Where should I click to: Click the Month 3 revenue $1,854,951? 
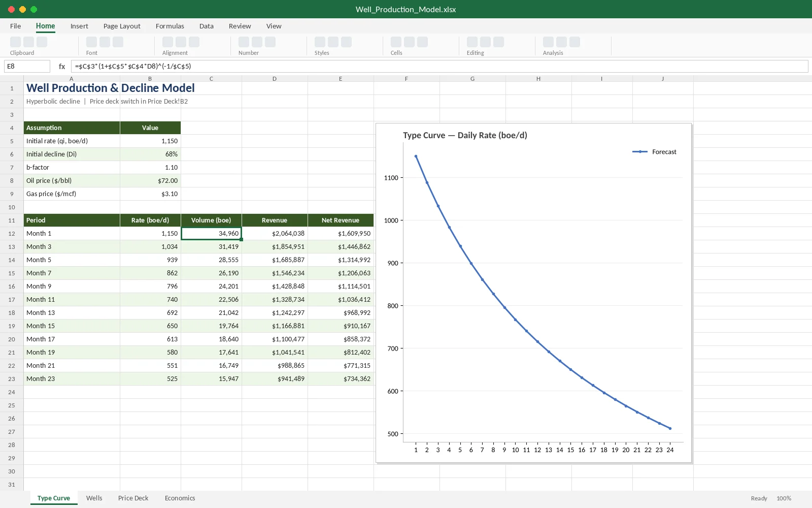pos(275,247)
